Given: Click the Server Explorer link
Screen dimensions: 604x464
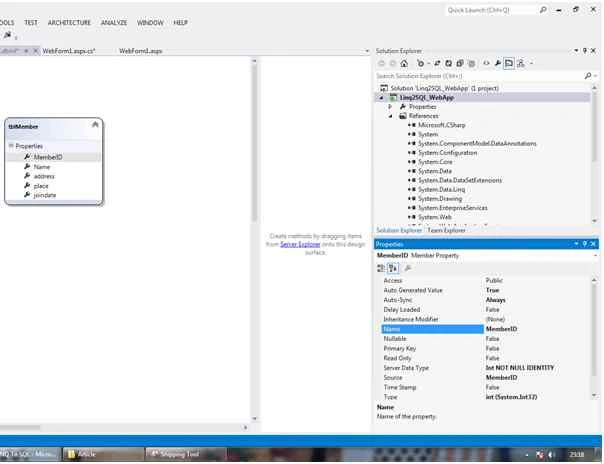Looking at the screenshot, I should coord(300,244).
